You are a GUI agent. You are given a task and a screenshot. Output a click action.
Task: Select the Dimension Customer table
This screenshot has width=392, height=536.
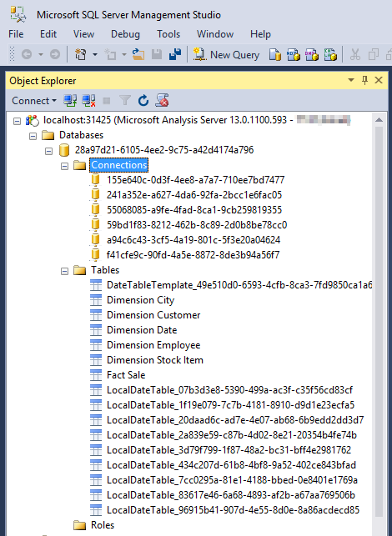153,315
